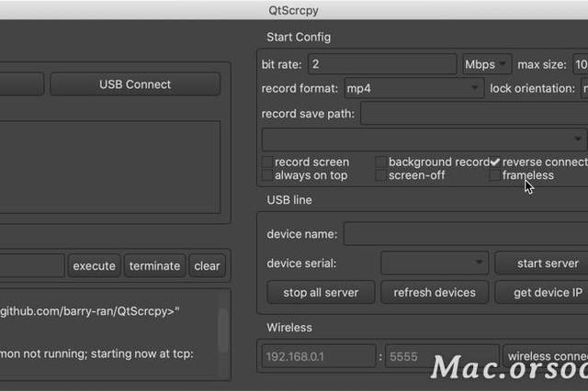Click the terminate button
Viewport: 588px width, 391px height.
154,266
